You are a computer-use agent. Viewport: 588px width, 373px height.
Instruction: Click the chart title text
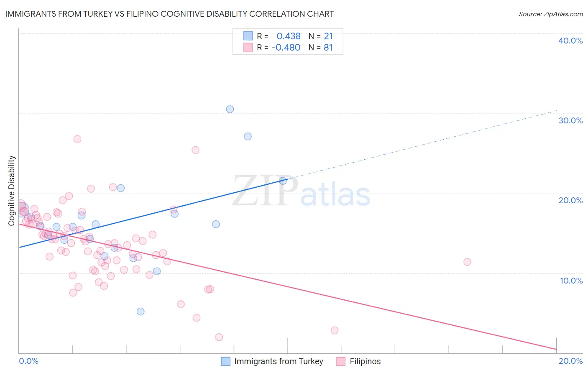[169, 14]
